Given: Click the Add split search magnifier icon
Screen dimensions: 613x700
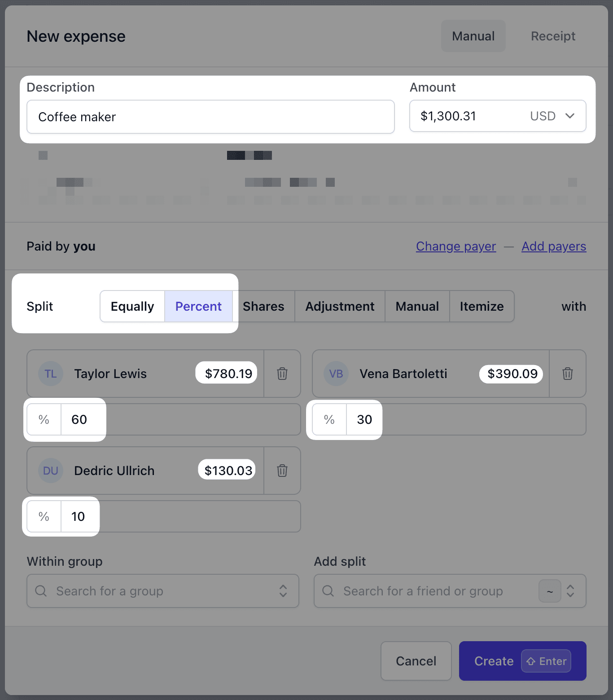Looking at the screenshot, I should (328, 591).
